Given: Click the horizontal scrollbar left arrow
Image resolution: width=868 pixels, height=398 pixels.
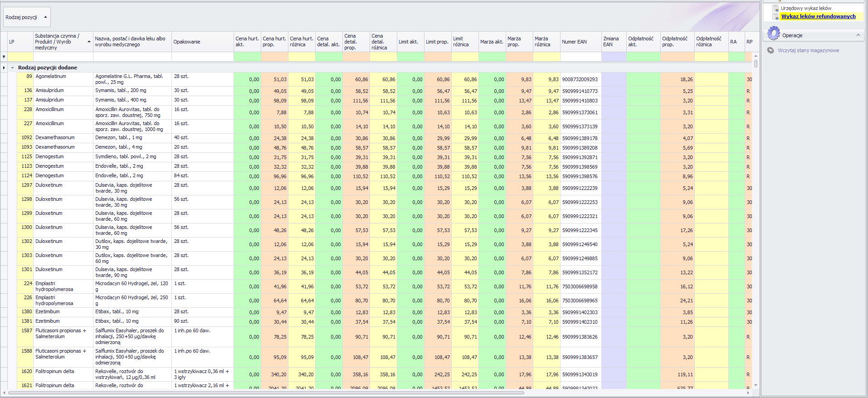Looking at the screenshot, I should [5, 393].
